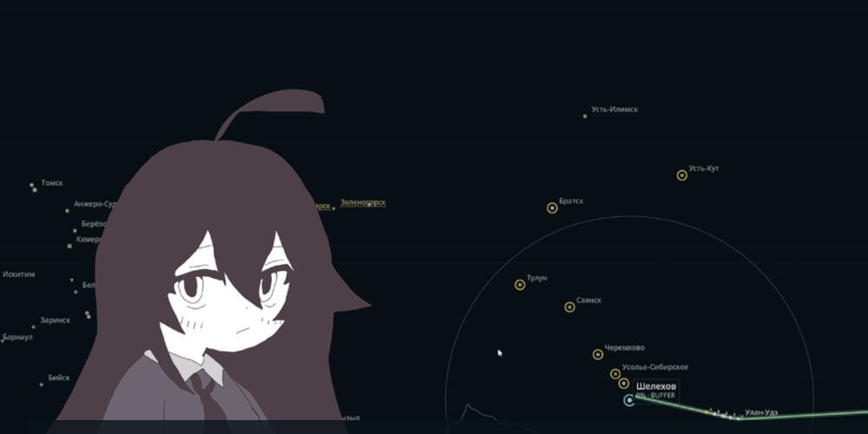Select the Анжеро-Судженск square marker
The width and height of the screenshot is (868, 434).
click(x=68, y=211)
